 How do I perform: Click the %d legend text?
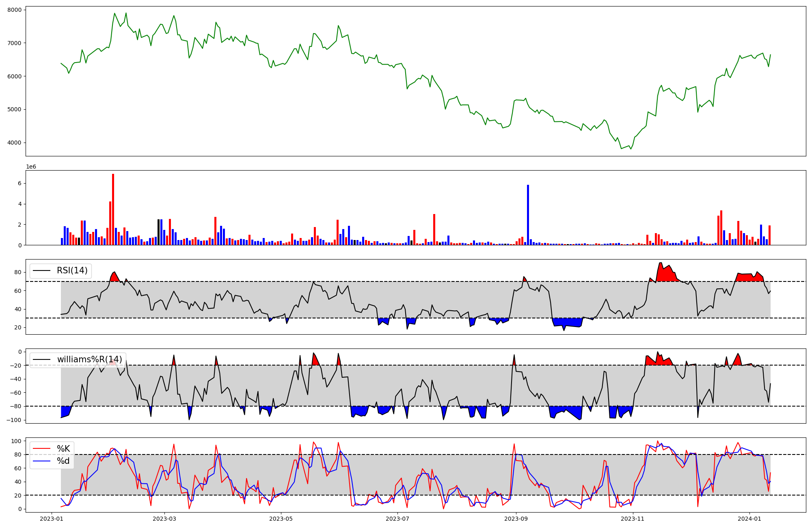[x=63, y=461]
